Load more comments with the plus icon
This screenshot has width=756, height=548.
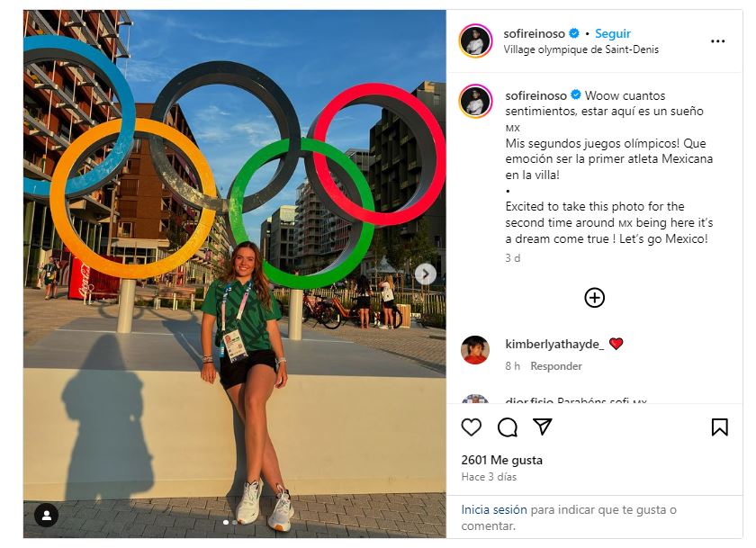pyautogui.click(x=594, y=298)
